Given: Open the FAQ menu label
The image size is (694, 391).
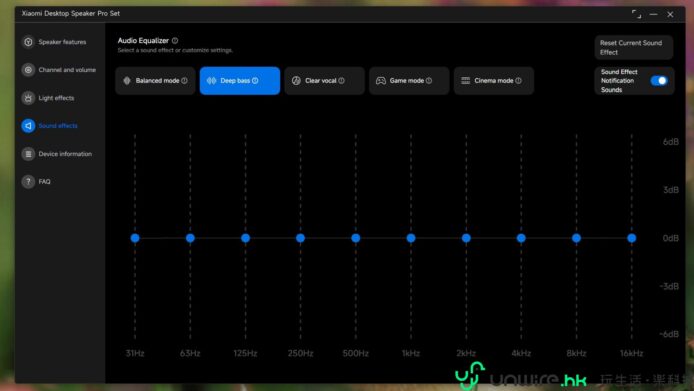Looking at the screenshot, I should tap(44, 182).
